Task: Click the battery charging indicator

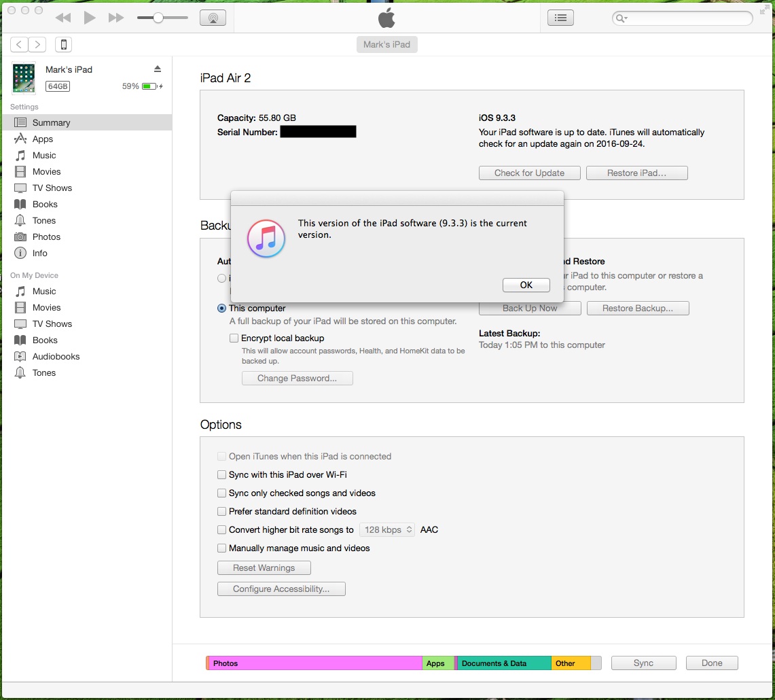Action: (x=152, y=86)
